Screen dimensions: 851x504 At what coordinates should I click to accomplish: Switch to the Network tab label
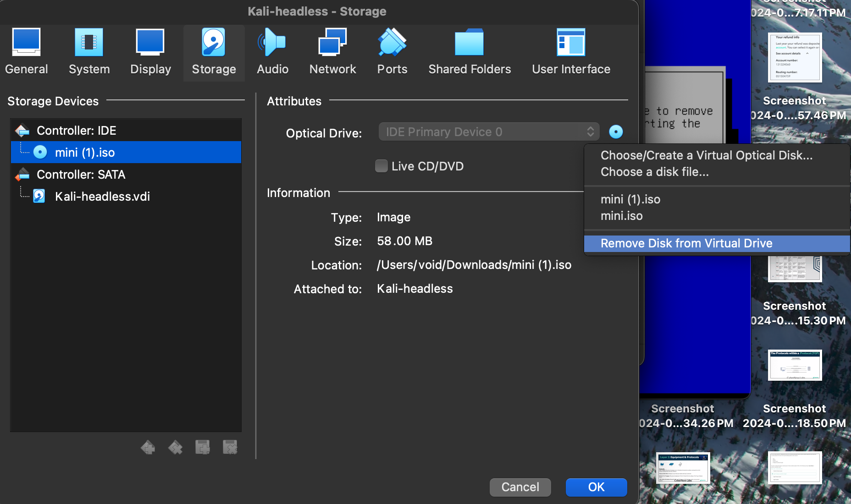click(333, 69)
